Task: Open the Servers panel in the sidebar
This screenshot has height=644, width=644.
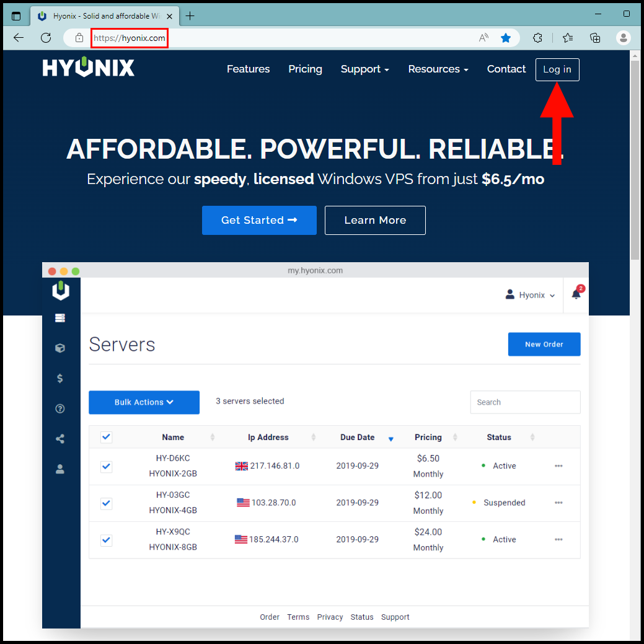Action: [x=60, y=317]
